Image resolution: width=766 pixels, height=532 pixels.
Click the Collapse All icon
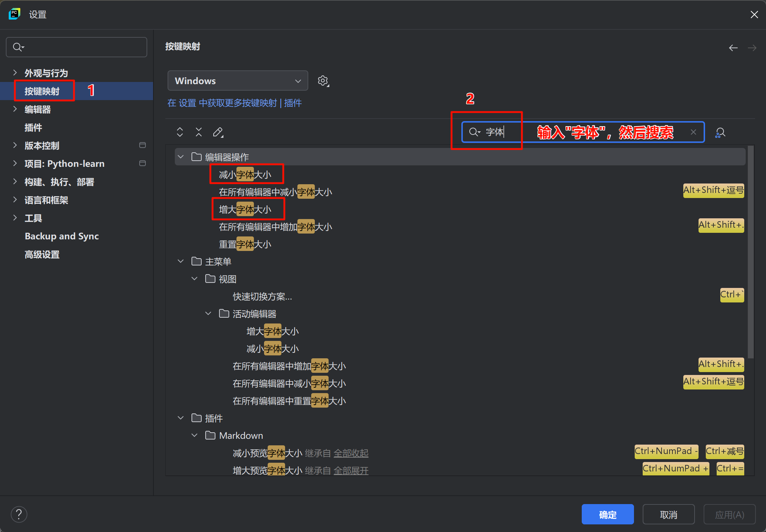point(199,132)
